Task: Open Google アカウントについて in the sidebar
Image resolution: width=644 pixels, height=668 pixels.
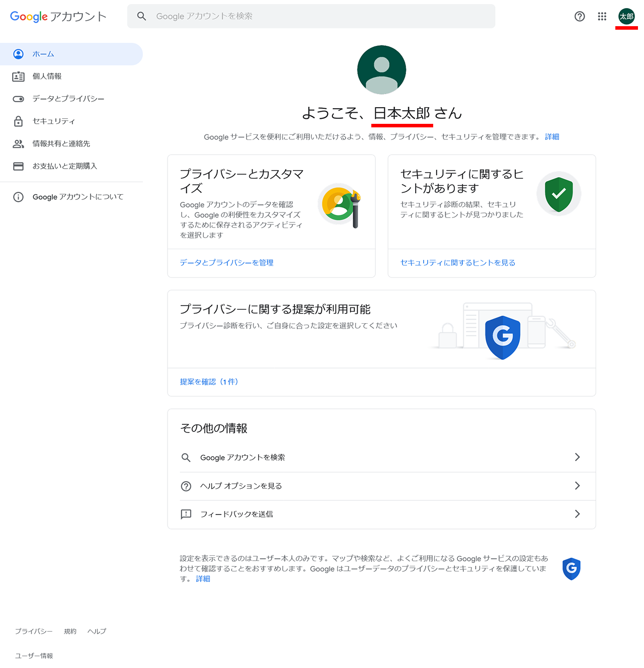Action: (x=71, y=197)
